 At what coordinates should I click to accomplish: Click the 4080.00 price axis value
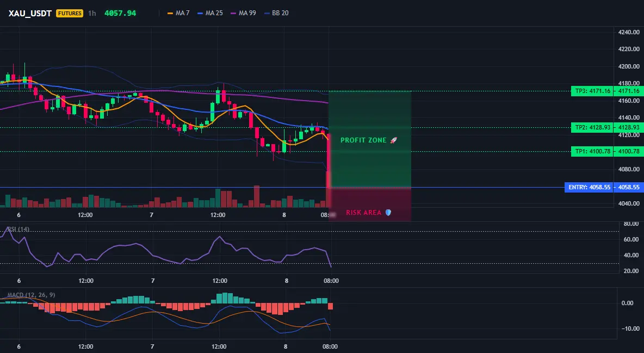[629, 169]
